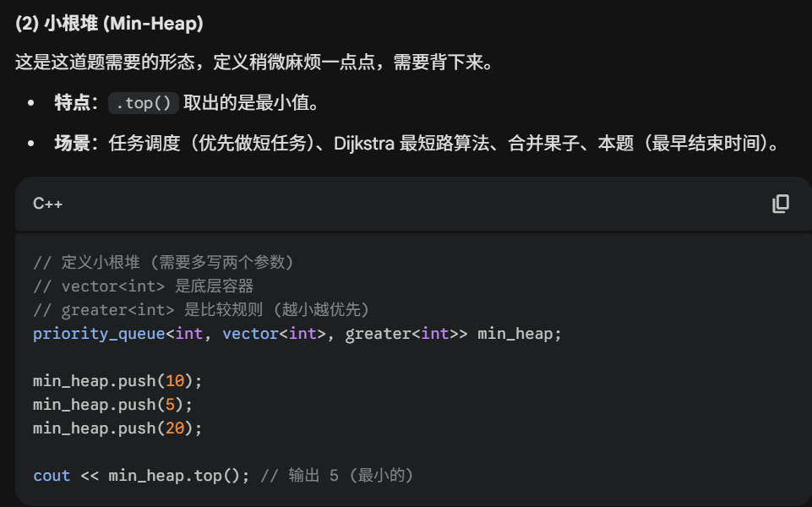Screen dimensions: 812x507
Task: Click min_heap.top() in the cout line
Action: (x=174, y=476)
